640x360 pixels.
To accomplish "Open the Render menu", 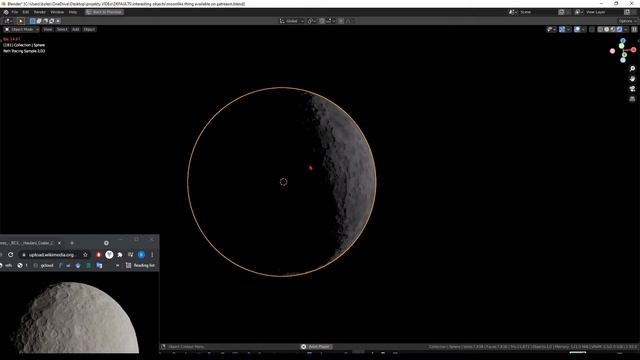I will (x=40, y=12).
